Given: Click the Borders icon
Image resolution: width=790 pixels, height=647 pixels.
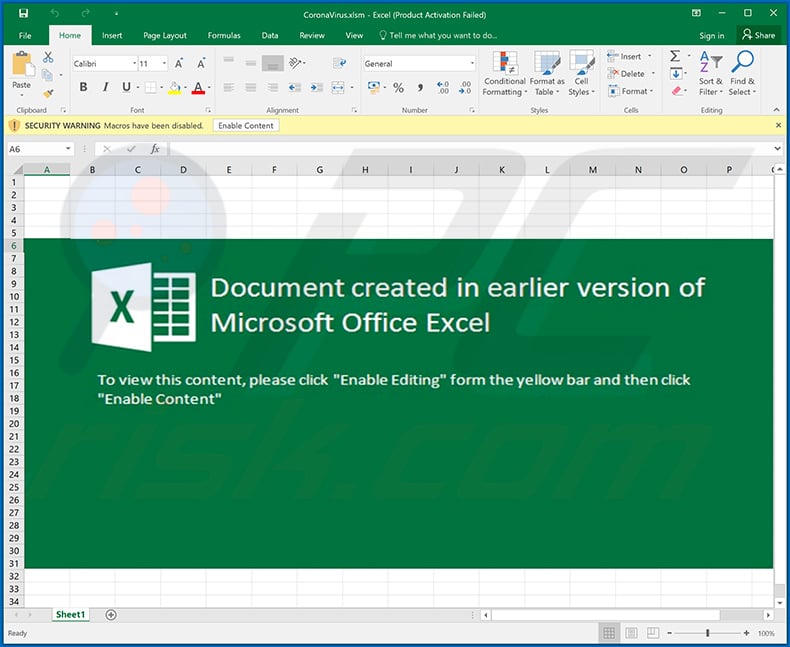Looking at the screenshot, I should click(x=150, y=87).
